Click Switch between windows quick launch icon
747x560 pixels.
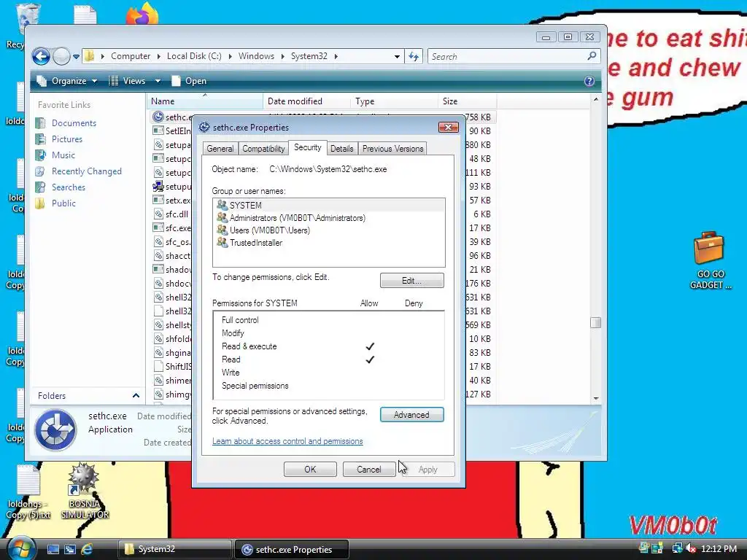(x=69, y=549)
